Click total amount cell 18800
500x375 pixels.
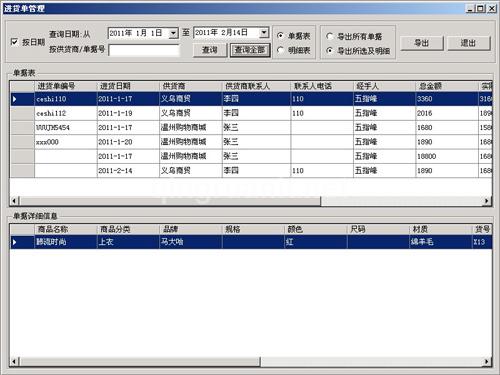(447, 156)
